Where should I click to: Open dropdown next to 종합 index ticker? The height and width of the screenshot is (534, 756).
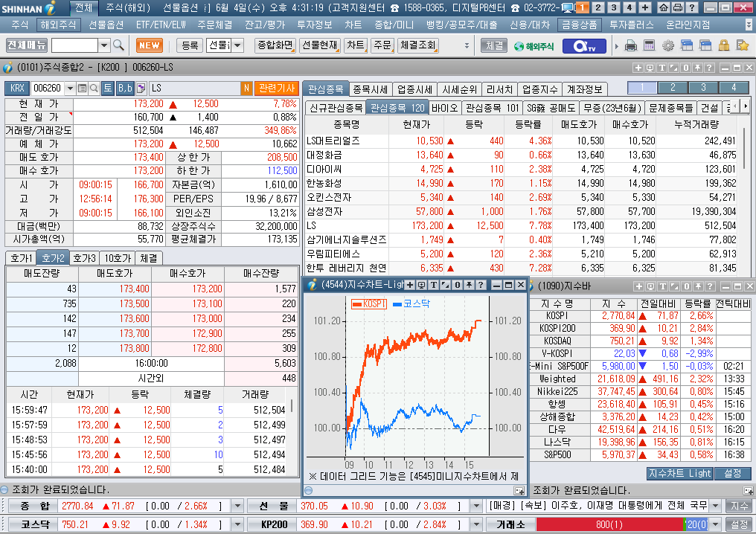pos(237,506)
